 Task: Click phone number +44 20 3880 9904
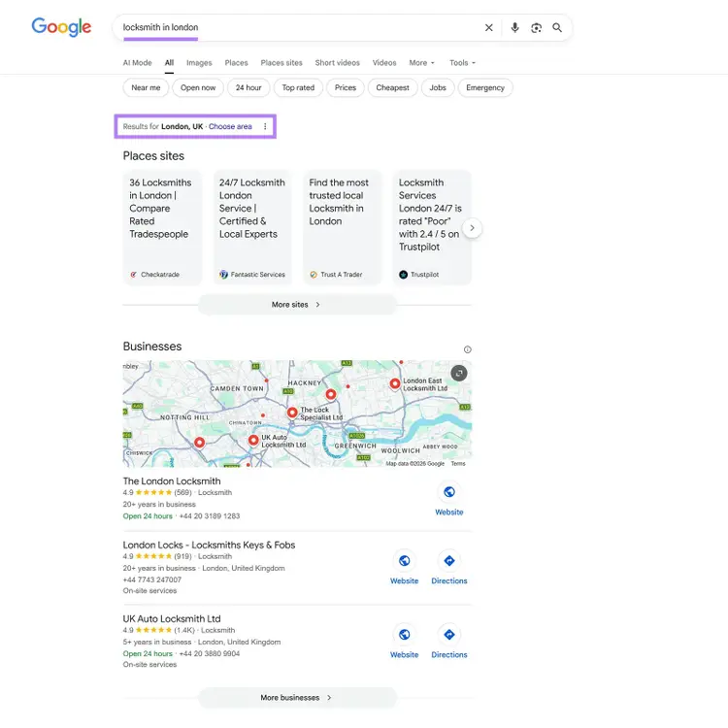[210, 653]
